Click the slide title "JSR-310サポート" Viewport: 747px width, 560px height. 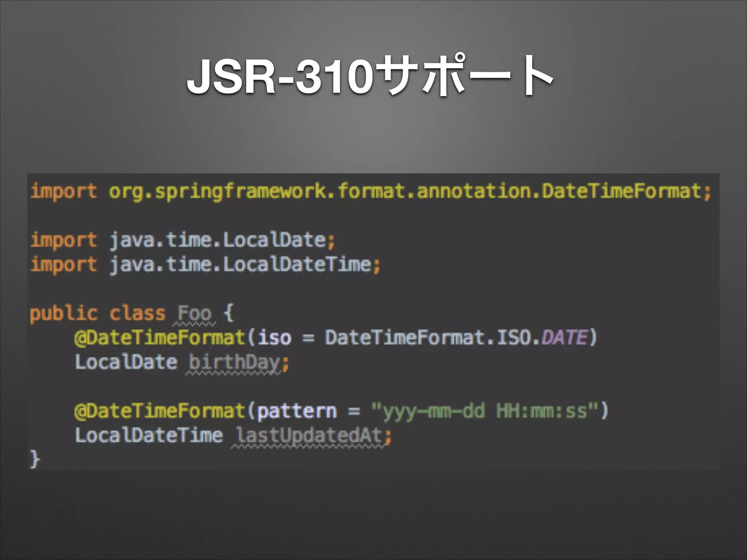click(370, 75)
